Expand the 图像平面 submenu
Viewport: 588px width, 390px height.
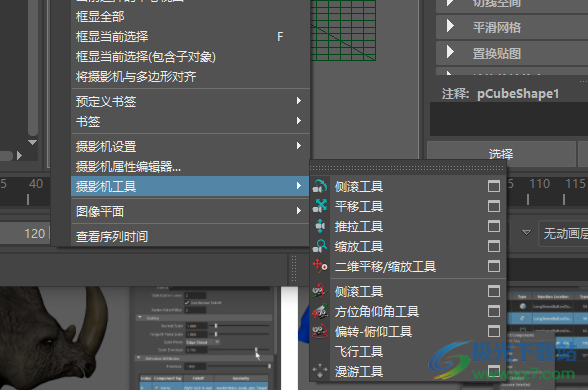pyautogui.click(x=190, y=211)
